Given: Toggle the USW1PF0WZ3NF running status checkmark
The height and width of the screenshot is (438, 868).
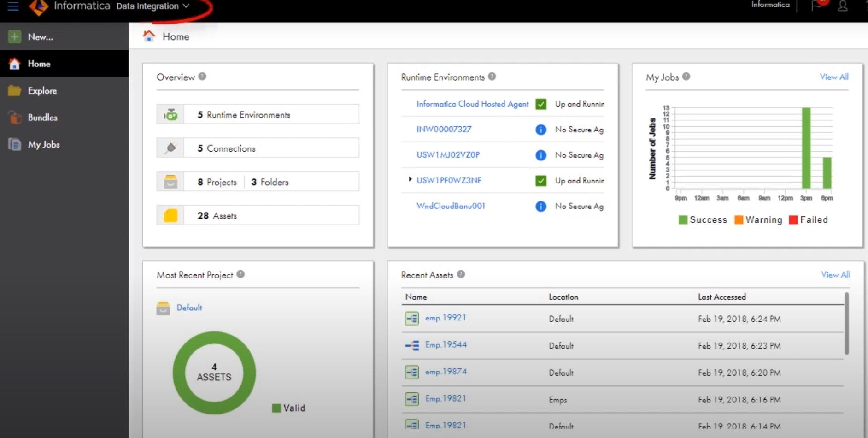Looking at the screenshot, I should 540,181.
